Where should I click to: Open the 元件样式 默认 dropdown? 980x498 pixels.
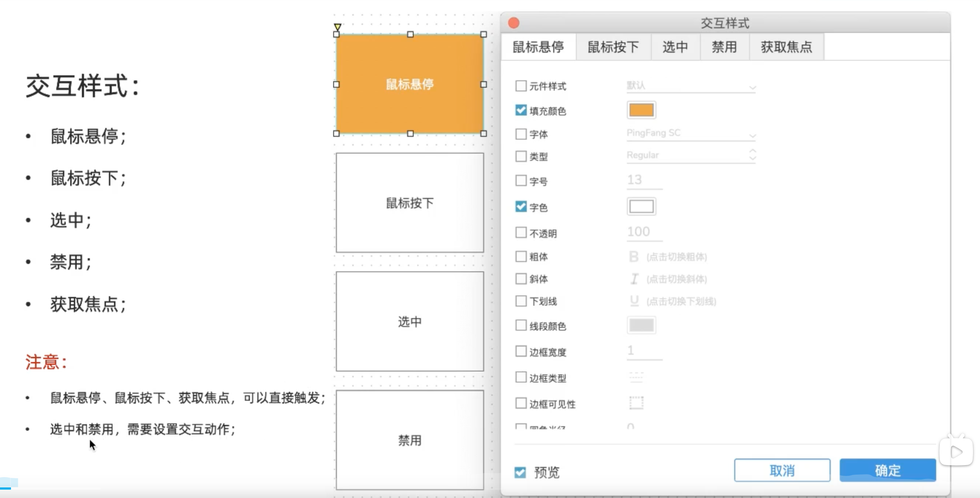pos(691,86)
